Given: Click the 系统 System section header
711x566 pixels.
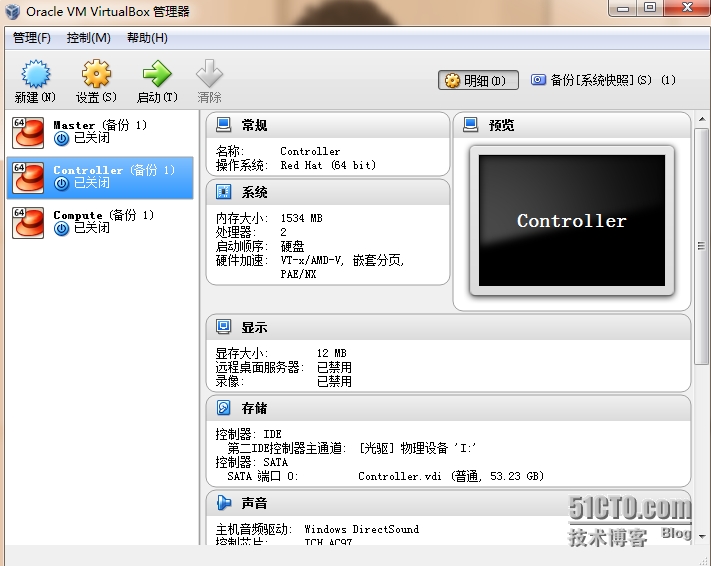Looking at the screenshot, I should point(328,192).
